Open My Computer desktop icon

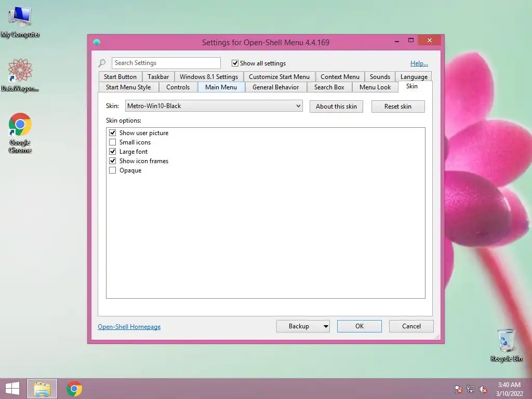20,22
